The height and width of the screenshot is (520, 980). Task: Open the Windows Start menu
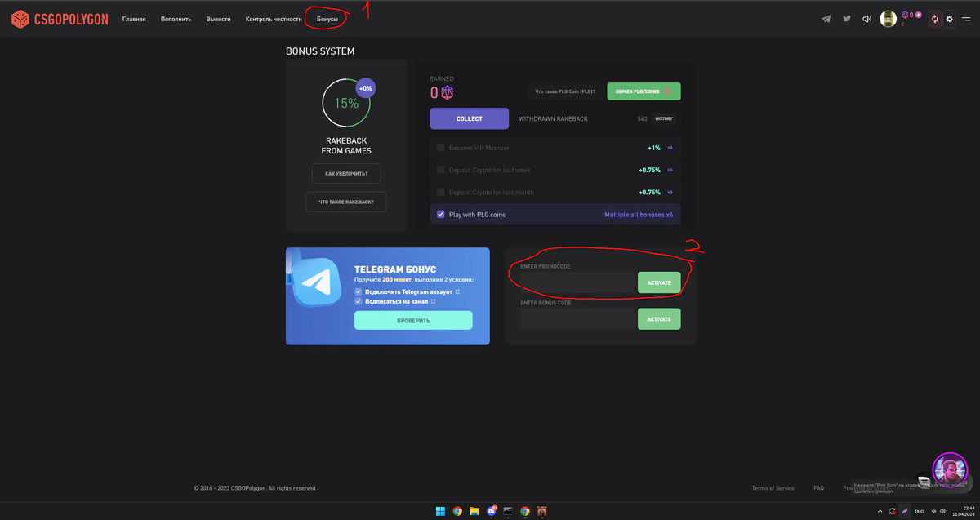(440, 511)
